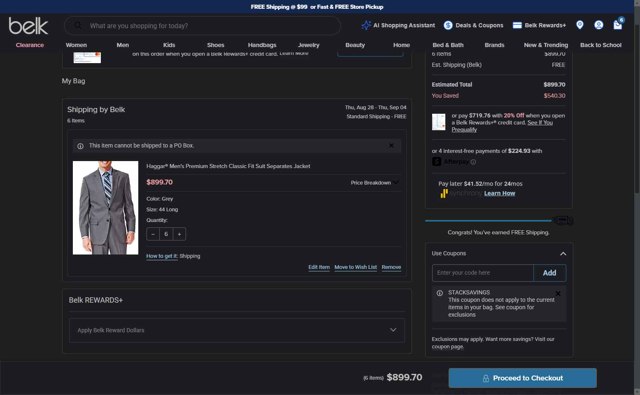Click the STACKSAVINGS info icon

pyautogui.click(x=440, y=293)
